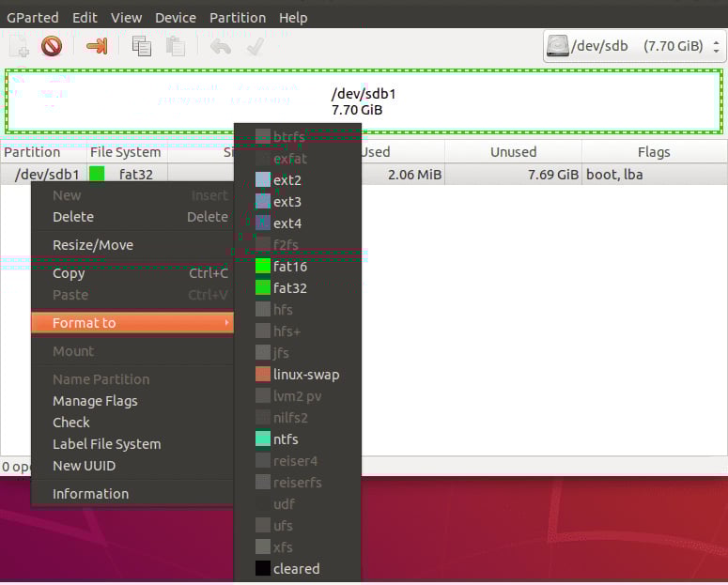Open the Edit menu
Image resolution: width=728 pixels, height=585 pixels.
[x=85, y=18]
